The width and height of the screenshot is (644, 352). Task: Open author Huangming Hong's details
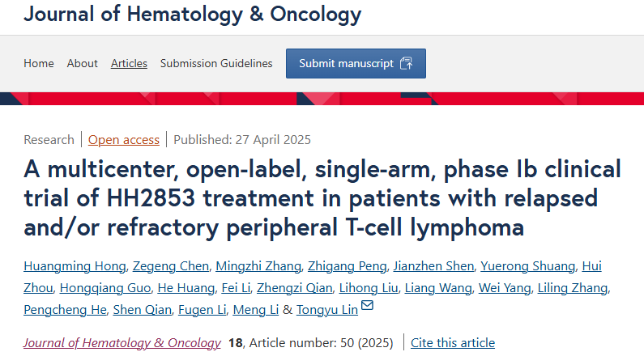(75, 266)
